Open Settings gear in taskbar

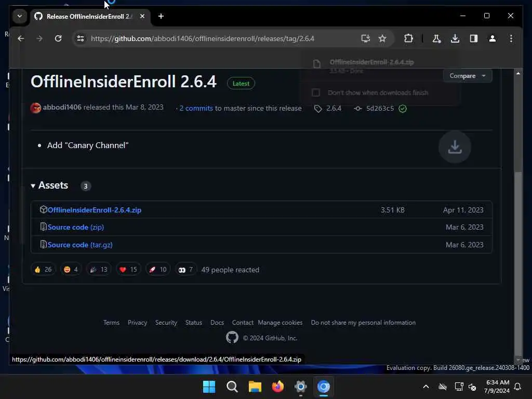301,387
